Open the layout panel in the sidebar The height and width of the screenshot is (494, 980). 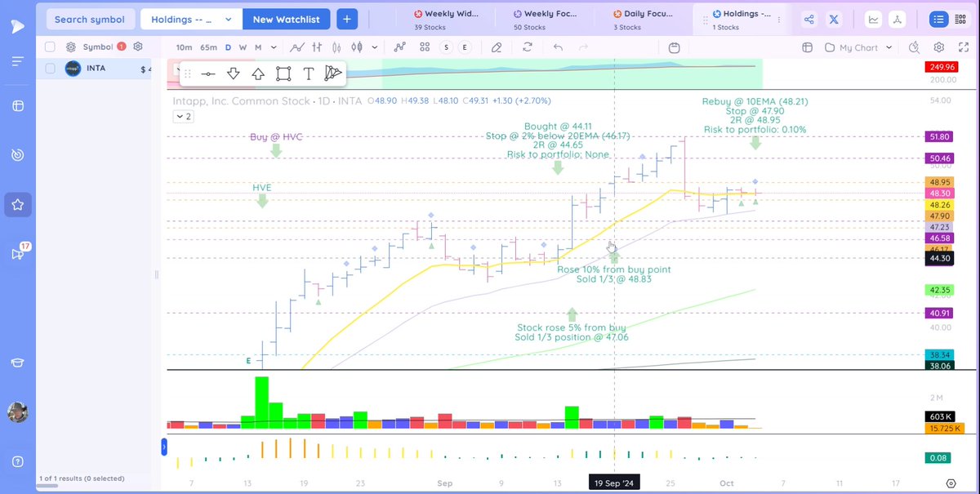click(x=17, y=106)
